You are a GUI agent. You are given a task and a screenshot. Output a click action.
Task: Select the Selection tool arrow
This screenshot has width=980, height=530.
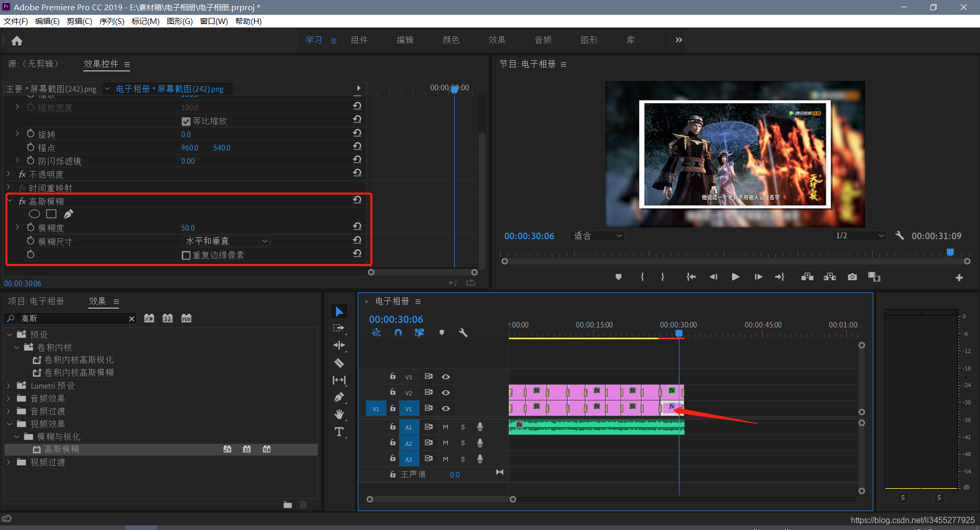[x=339, y=311]
